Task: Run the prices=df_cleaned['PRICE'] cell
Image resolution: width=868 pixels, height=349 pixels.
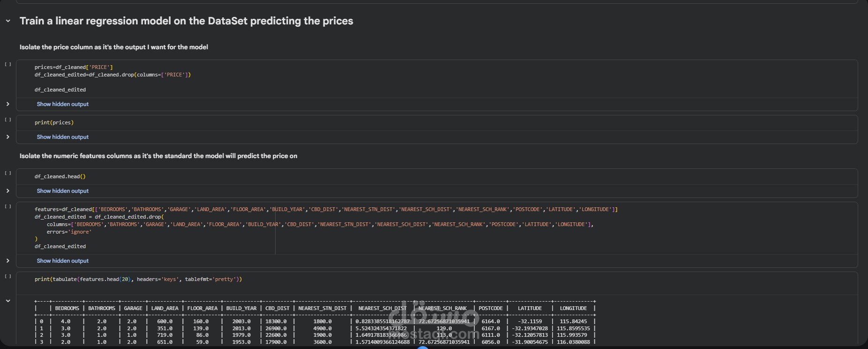Action: (8, 64)
